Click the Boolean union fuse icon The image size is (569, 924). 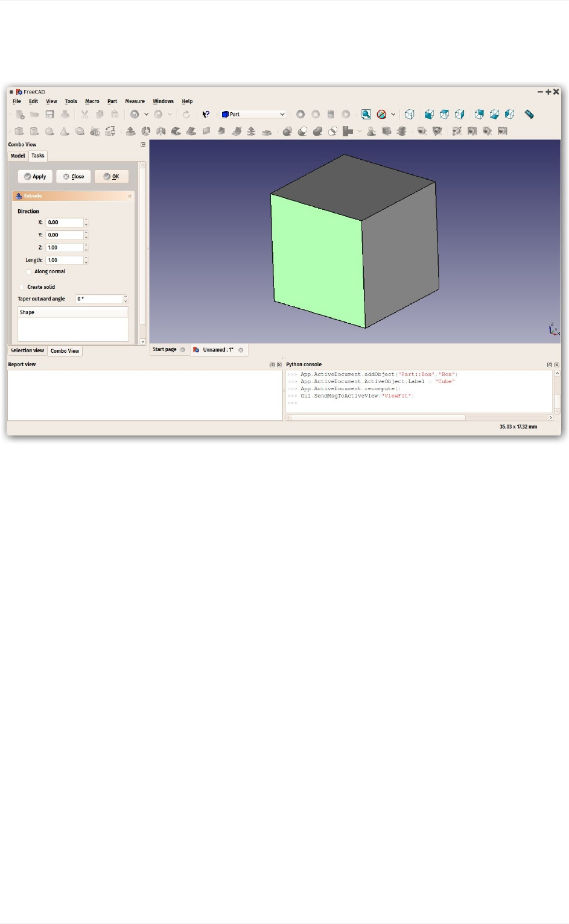(x=317, y=131)
